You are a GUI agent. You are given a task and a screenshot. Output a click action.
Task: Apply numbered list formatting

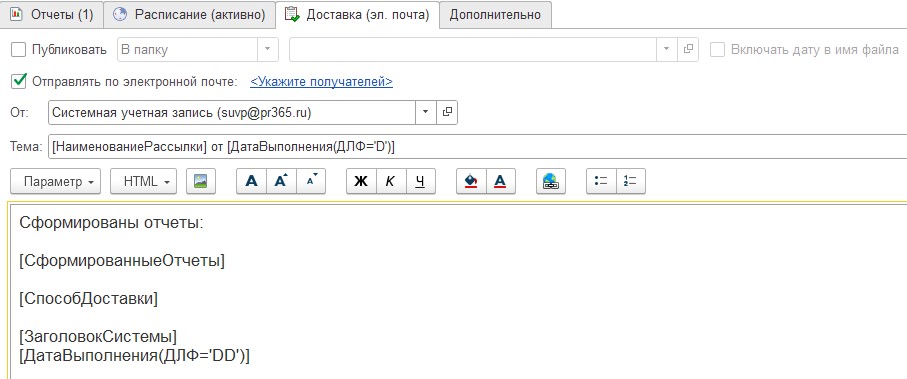(631, 181)
